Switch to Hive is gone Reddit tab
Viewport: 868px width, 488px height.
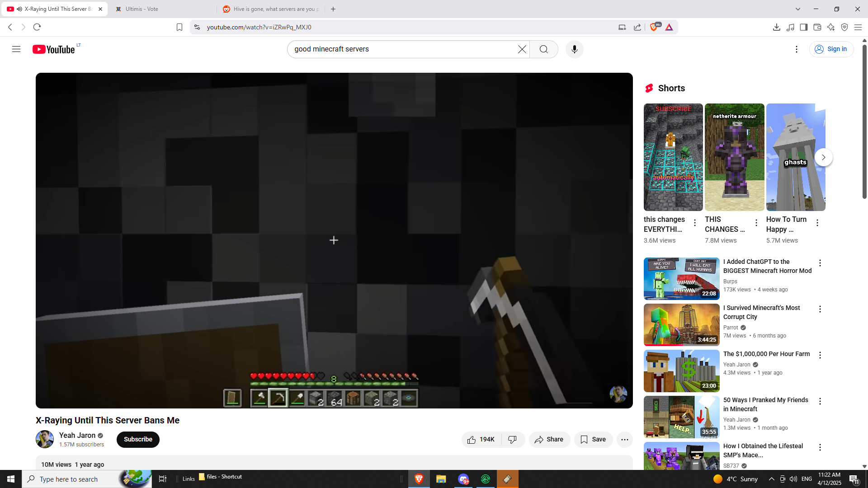[276, 9]
